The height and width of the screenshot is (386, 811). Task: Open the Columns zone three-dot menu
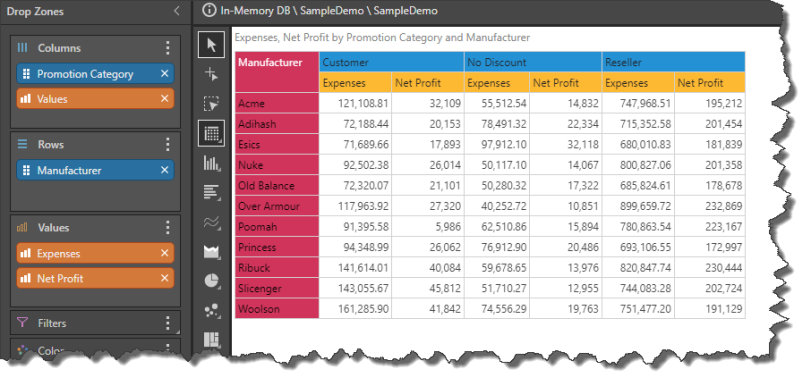coord(167,48)
